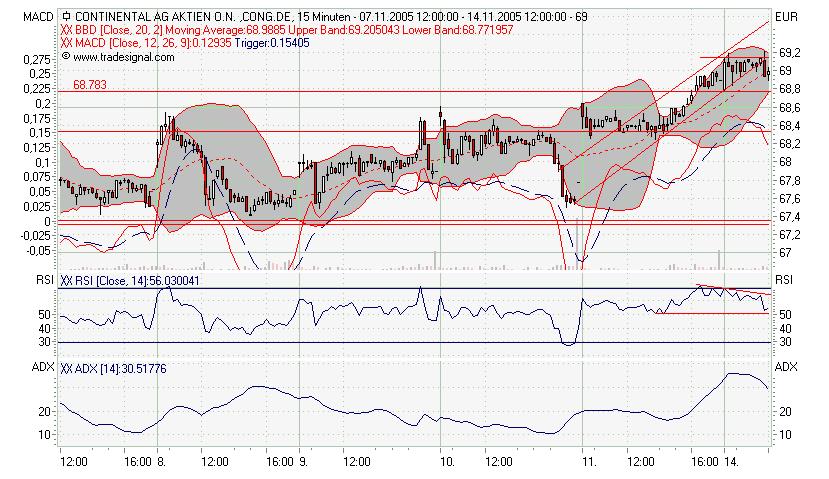Click the '8.' date marker on time axis
Screen dimensions: 829x479
click(160, 463)
